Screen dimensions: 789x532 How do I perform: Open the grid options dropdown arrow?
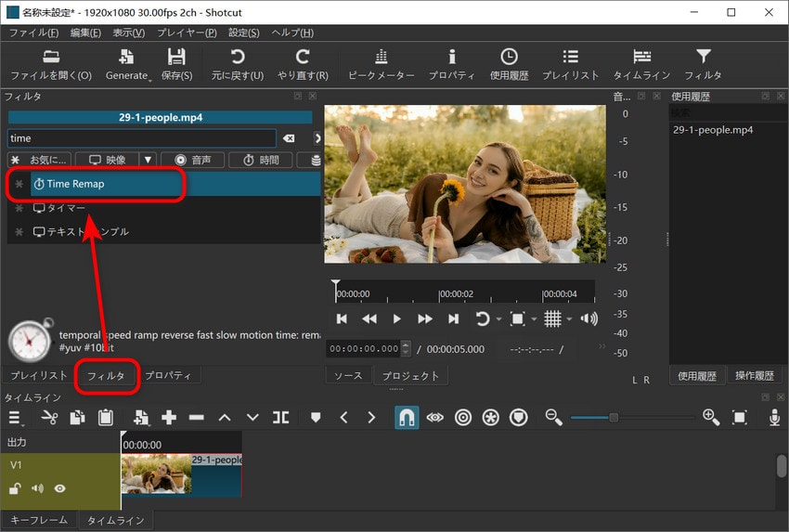569,319
